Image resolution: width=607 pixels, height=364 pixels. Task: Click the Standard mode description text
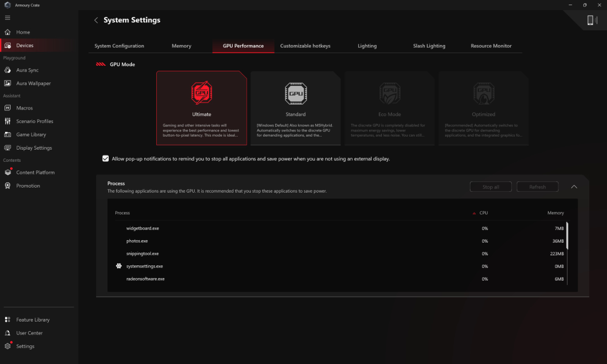tap(295, 130)
